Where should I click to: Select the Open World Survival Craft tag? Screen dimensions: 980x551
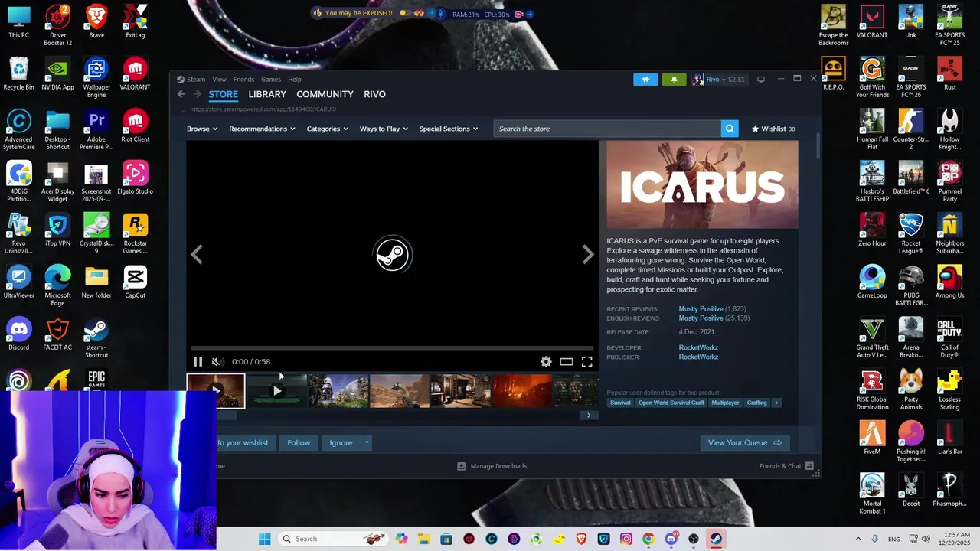pos(671,403)
